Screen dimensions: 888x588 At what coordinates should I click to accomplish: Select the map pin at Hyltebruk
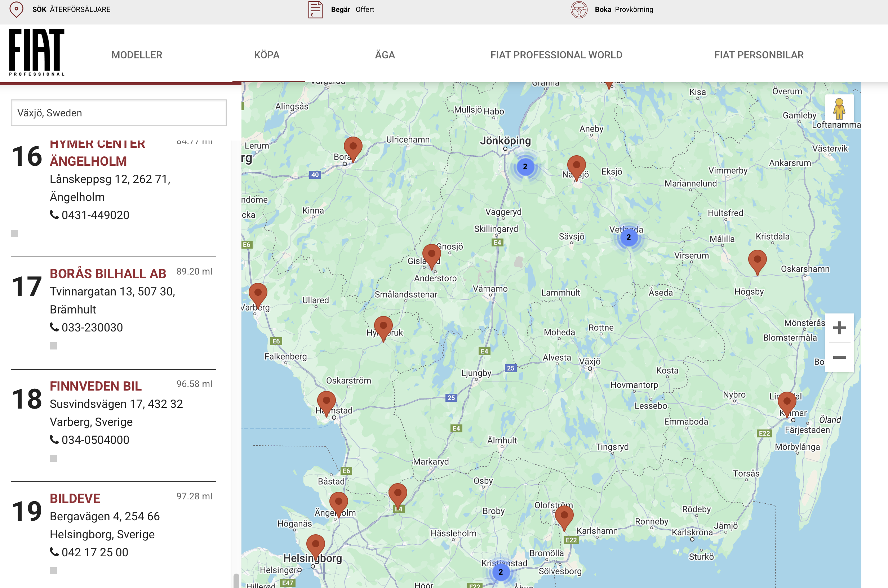click(383, 328)
